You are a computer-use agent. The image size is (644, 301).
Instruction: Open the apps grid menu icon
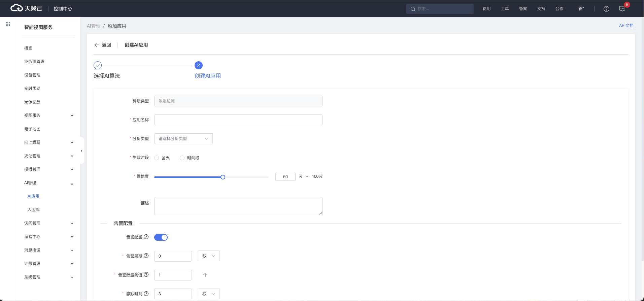8,24
